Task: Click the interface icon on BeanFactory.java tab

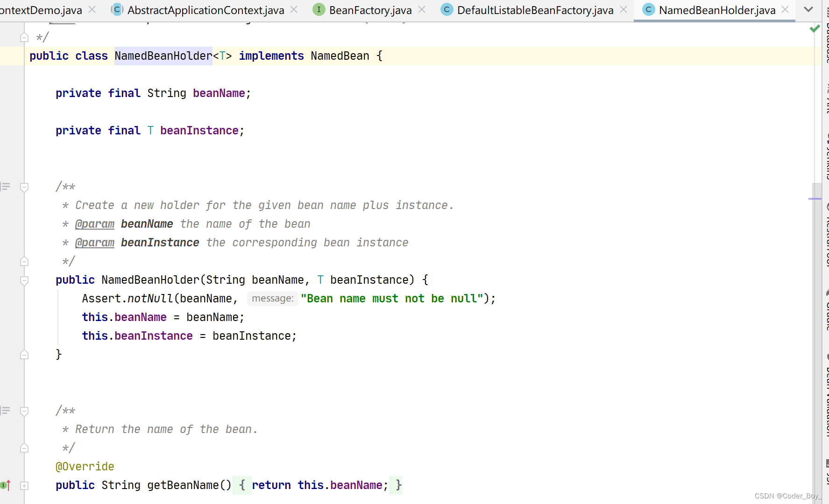Action: tap(319, 9)
